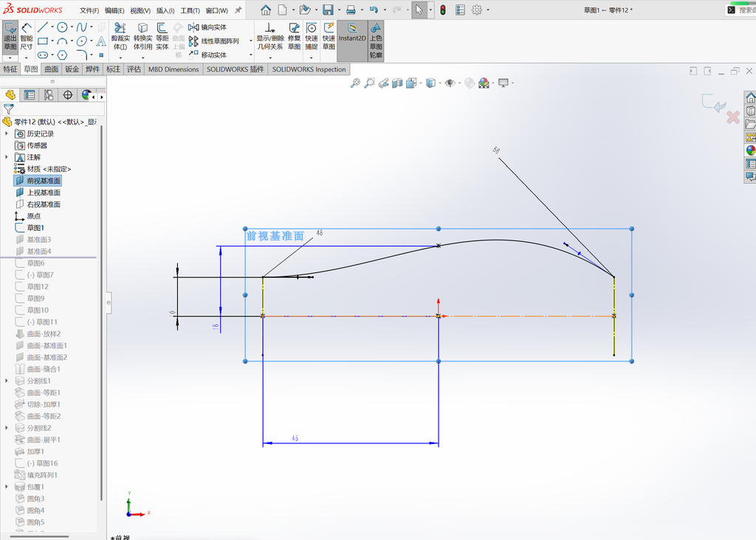
Task: Click Rapid Sketch (快速草图)
Action: [329, 37]
